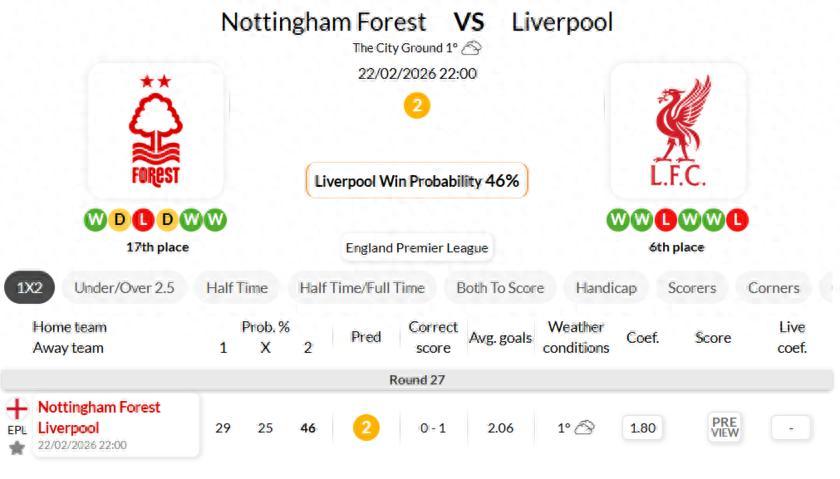Click the Liverpool Win Probability 46% box
The image size is (840, 479).
click(417, 181)
